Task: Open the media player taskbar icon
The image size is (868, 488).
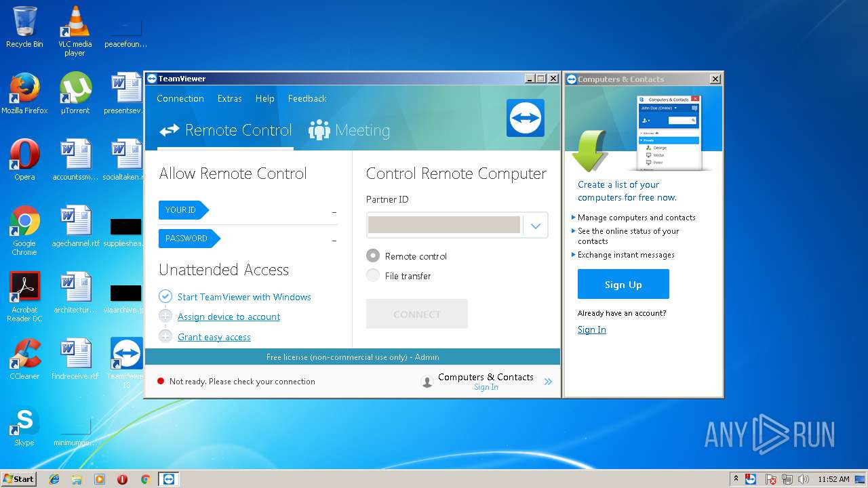Action: [100, 479]
